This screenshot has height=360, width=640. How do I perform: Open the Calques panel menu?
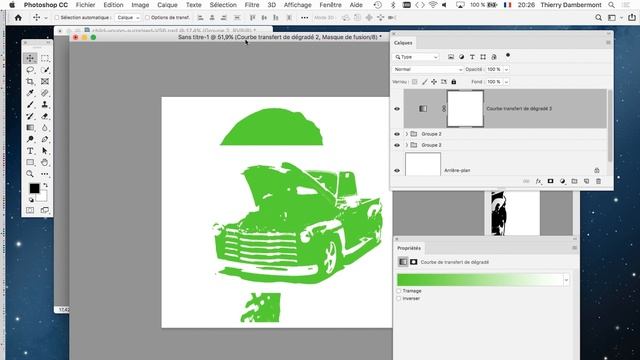(x=608, y=42)
